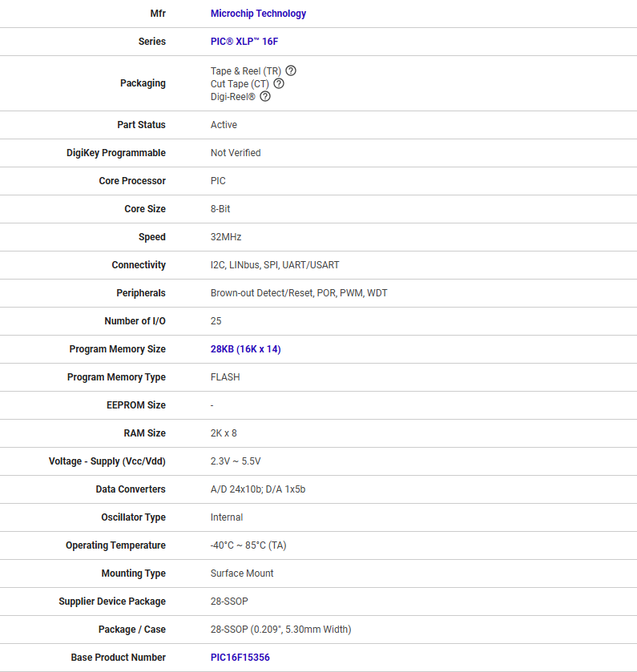Click '28-SSOP (0.209", 5.30mm Width)' value
Viewport: 637px width, 672px height.
[x=280, y=629]
